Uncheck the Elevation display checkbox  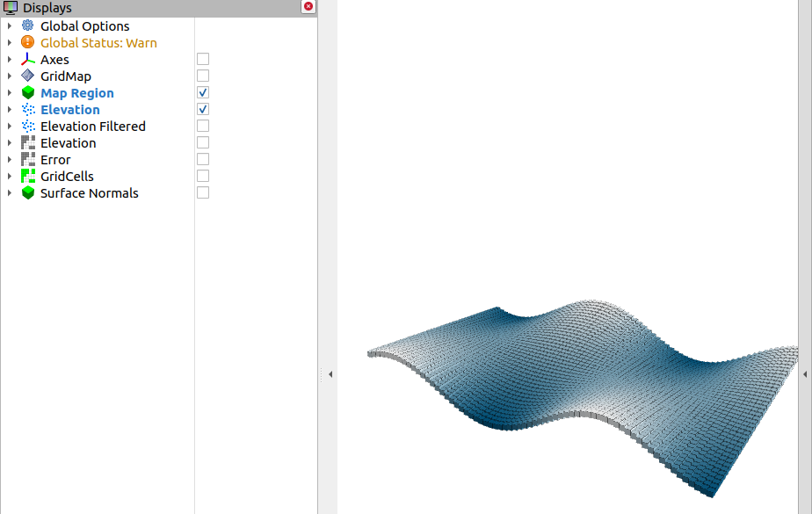202,109
